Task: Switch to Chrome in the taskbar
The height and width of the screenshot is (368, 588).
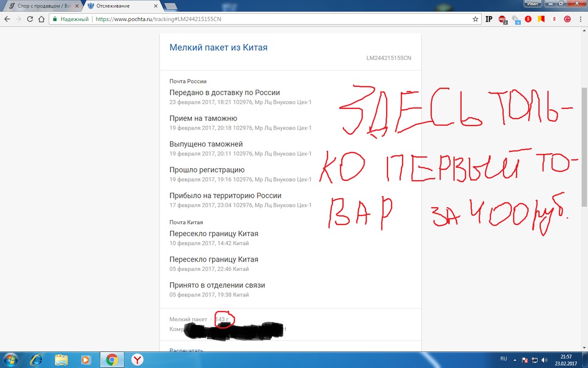Action: coord(112,360)
